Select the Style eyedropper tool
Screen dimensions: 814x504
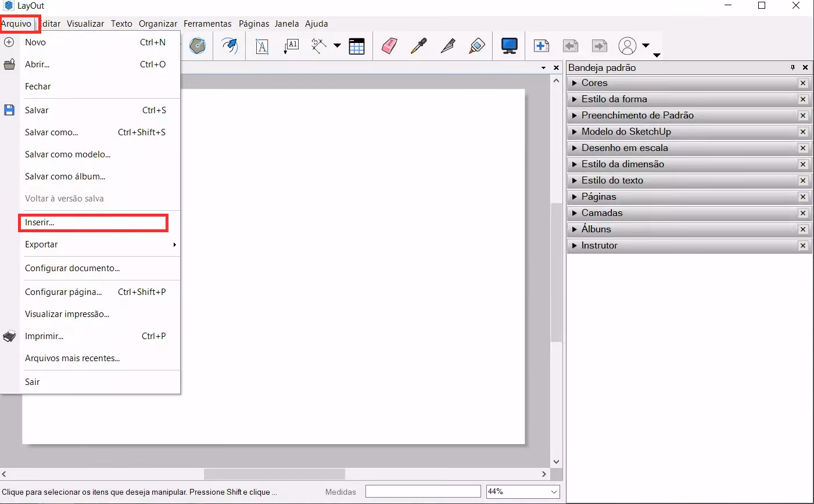(418, 46)
